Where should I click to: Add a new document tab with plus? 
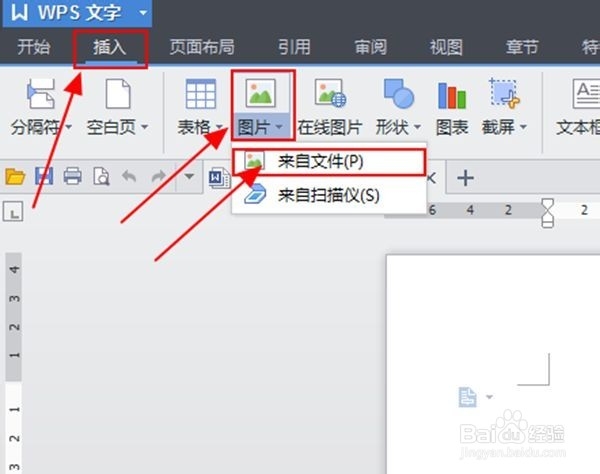pyautogui.click(x=465, y=178)
